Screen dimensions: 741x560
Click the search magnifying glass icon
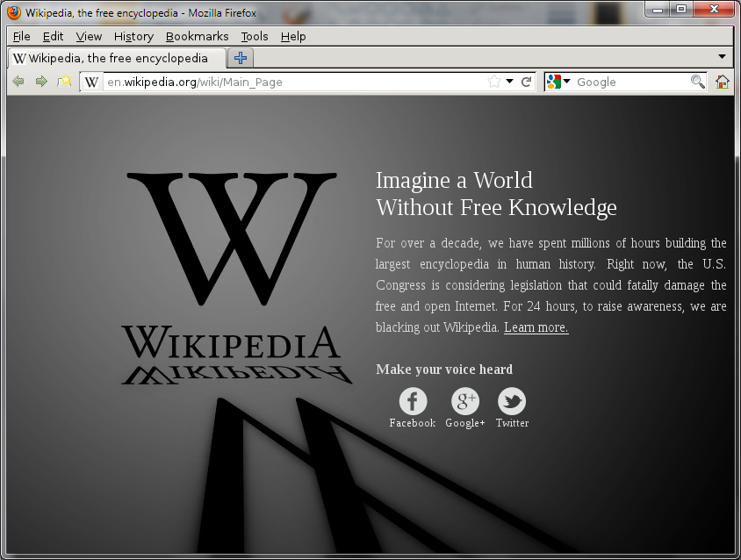(697, 82)
